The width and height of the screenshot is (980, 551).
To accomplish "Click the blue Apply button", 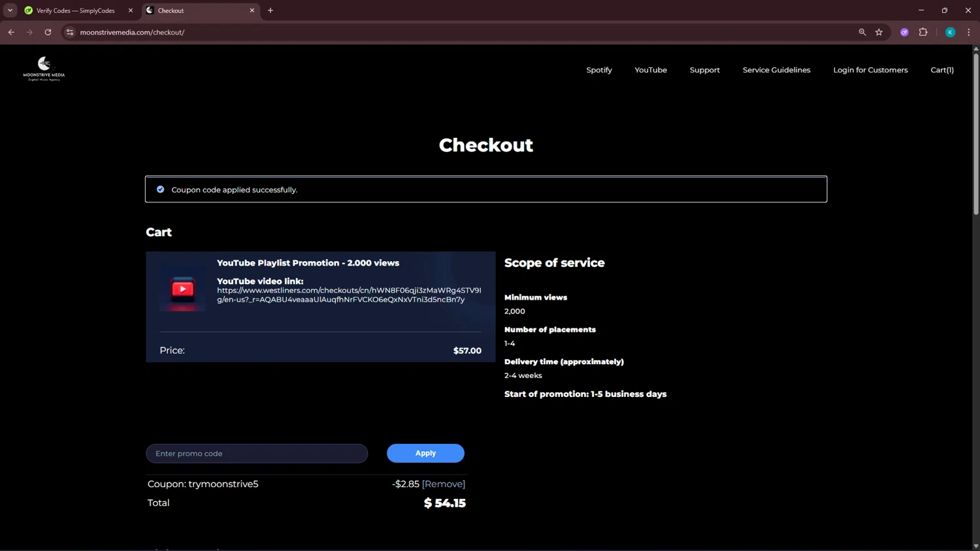I will [425, 453].
